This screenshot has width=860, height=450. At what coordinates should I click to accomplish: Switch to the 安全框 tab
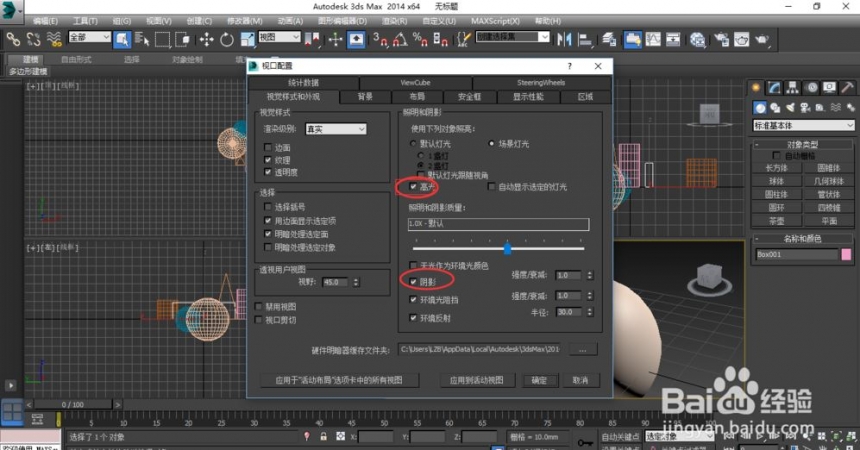click(x=469, y=97)
